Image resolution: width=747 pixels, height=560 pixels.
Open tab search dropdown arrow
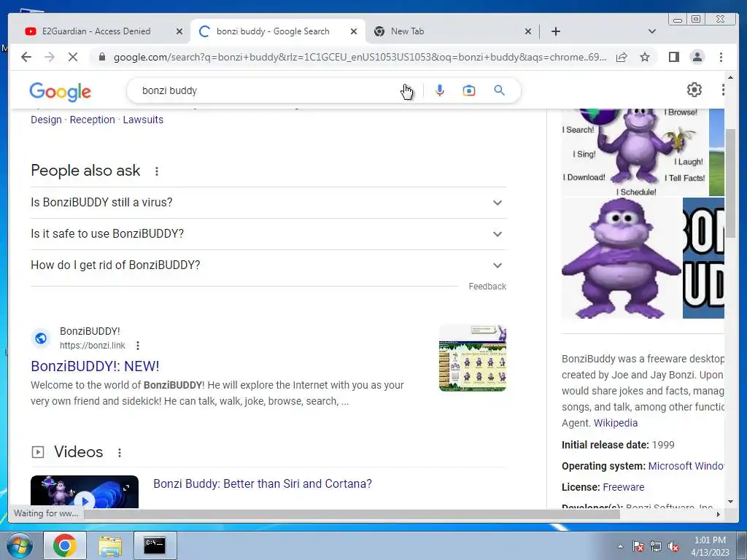pyautogui.click(x=652, y=31)
